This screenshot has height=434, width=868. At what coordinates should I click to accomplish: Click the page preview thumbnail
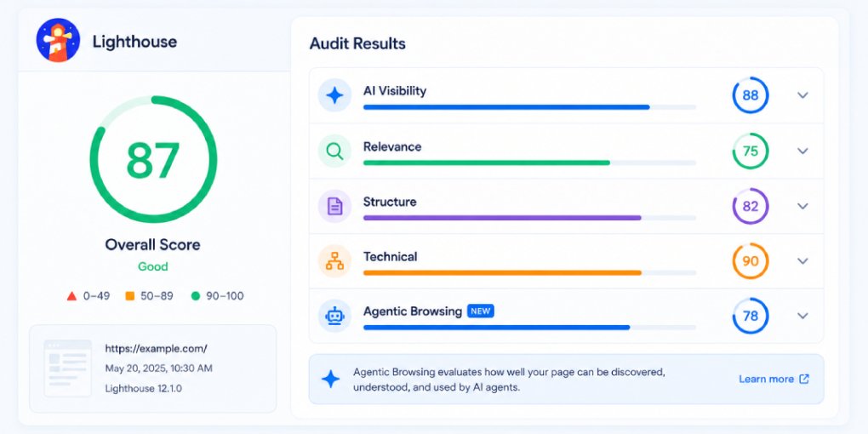(67, 368)
